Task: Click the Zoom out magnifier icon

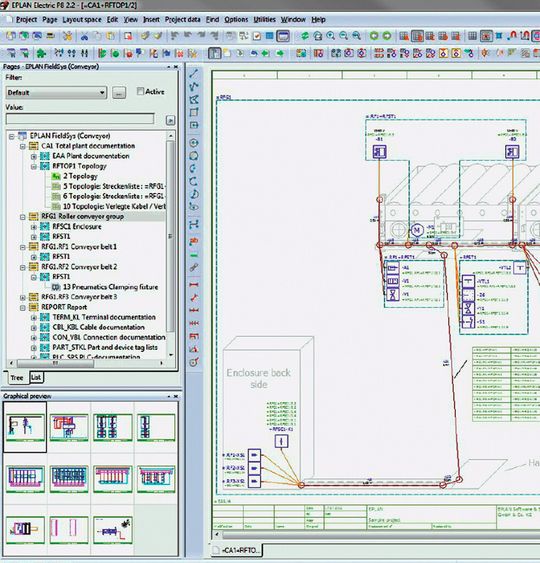Action: (344, 36)
